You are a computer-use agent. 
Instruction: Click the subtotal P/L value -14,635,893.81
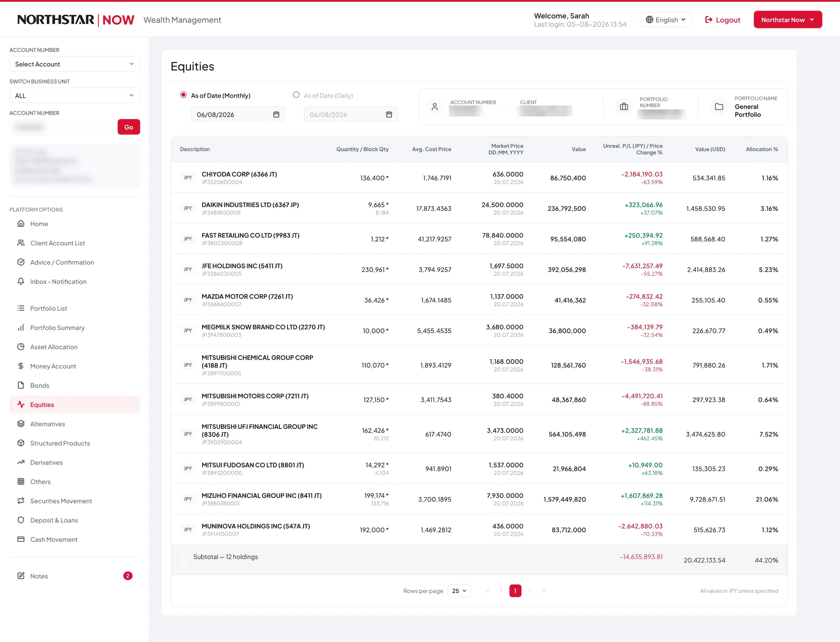(x=641, y=557)
